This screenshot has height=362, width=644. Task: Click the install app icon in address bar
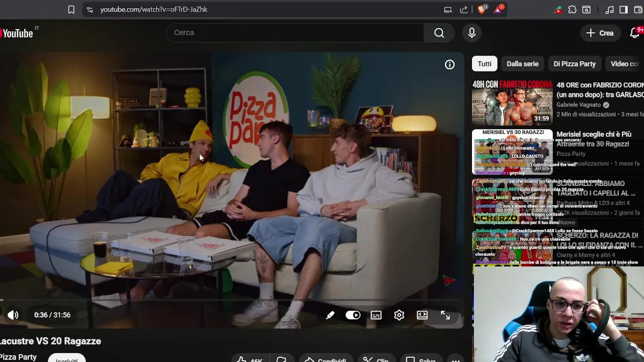point(448,10)
